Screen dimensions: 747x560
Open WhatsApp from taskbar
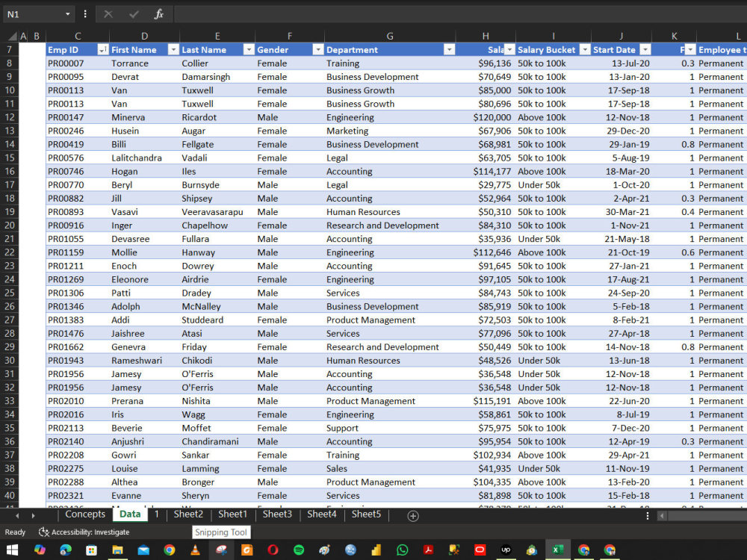[403, 550]
